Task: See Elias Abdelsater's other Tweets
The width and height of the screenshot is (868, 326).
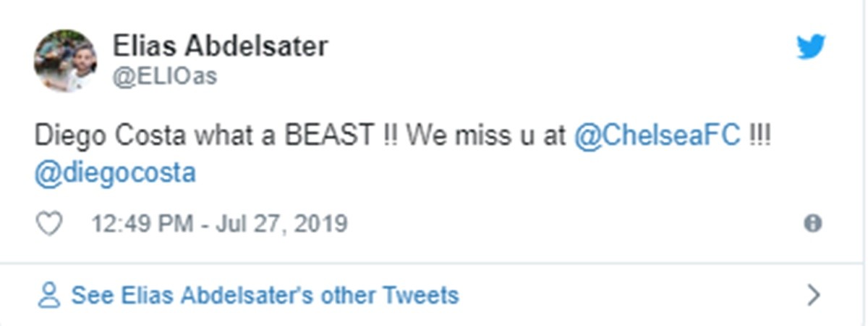Action: coord(265,296)
